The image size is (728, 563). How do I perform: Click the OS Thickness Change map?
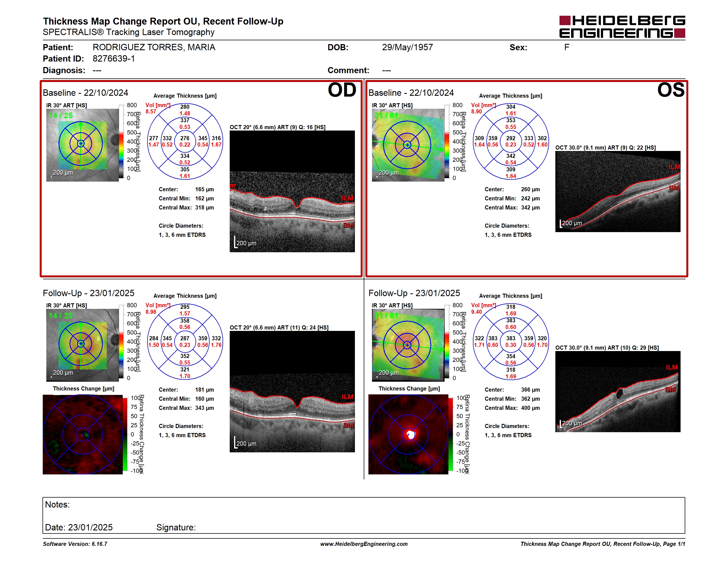pyautogui.click(x=408, y=434)
